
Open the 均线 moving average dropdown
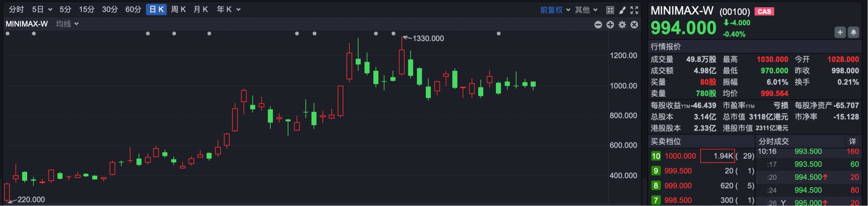coord(67,24)
